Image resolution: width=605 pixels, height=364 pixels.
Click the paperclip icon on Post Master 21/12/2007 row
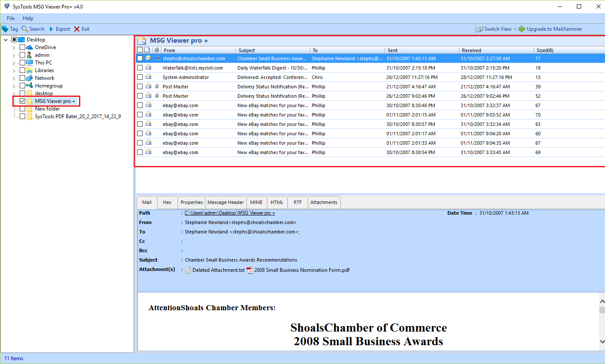(157, 87)
